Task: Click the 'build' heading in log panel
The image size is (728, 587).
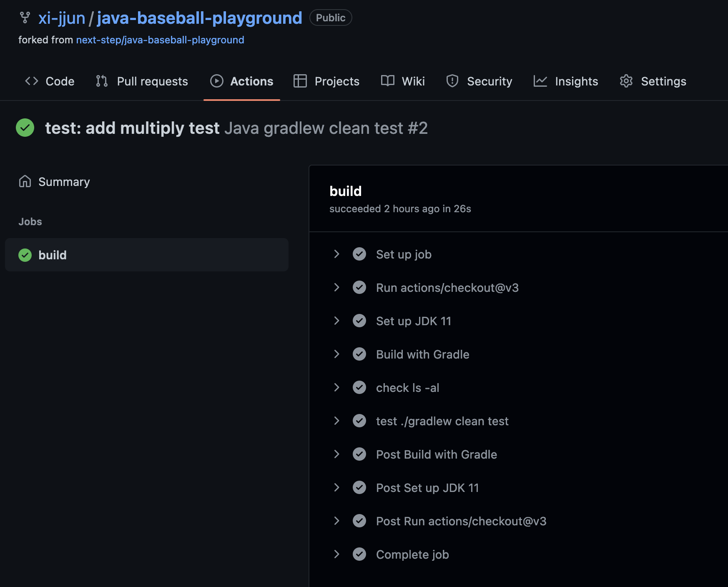Action: (x=346, y=191)
